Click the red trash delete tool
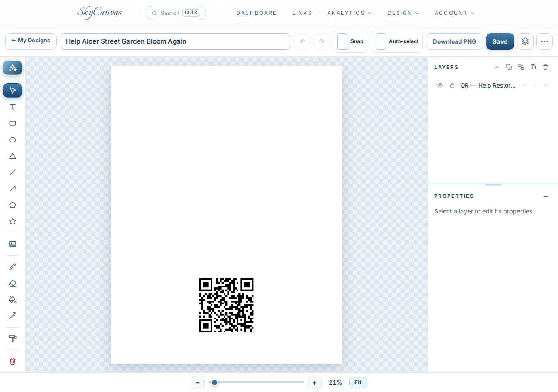 13,361
